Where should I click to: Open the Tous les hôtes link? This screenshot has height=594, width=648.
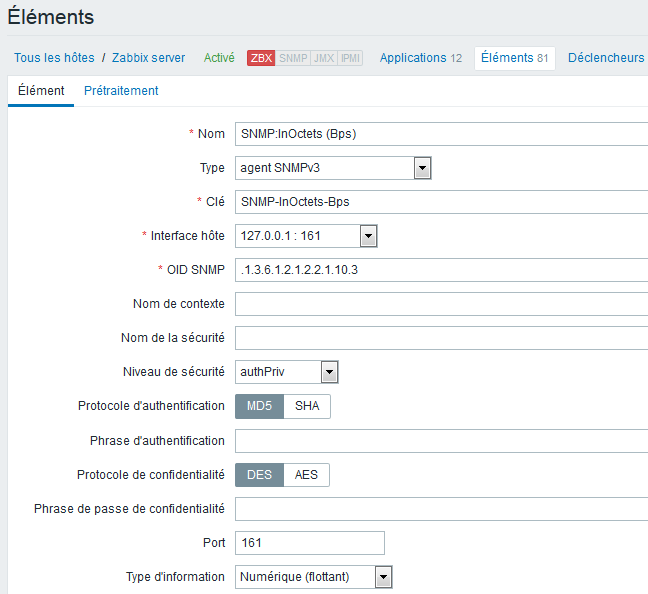[54, 58]
